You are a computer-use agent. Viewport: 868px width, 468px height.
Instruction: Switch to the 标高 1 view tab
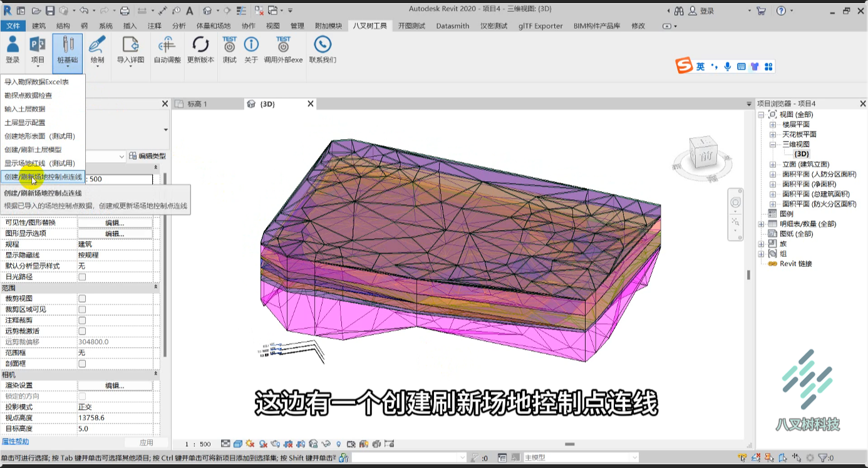tap(197, 104)
